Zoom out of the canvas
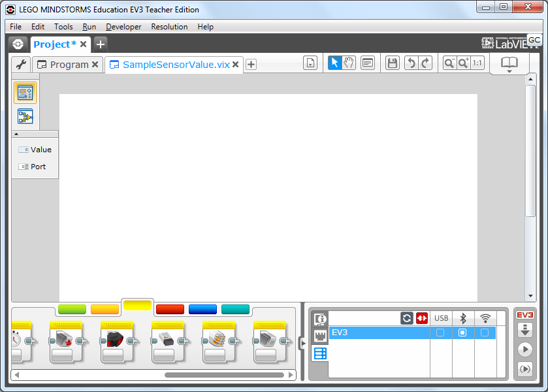The height and width of the screenshot is (392, 548). (x=449, y=63)
